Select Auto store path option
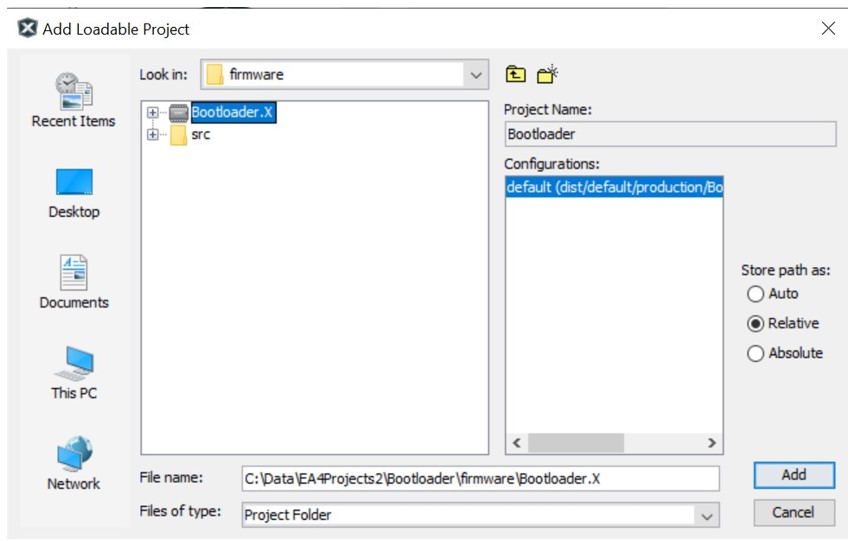This screenshot has width=852, height=541. coord(756,294)
